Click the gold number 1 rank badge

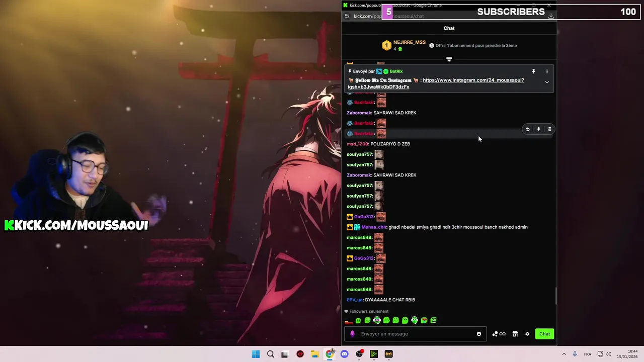[x=386, y=46]
